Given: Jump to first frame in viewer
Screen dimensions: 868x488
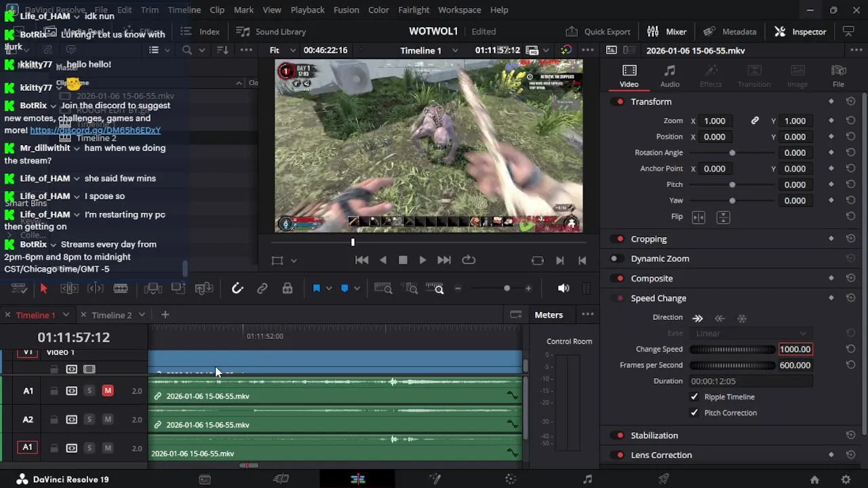Looking at the screenshot, I should (x=361, y=260).
